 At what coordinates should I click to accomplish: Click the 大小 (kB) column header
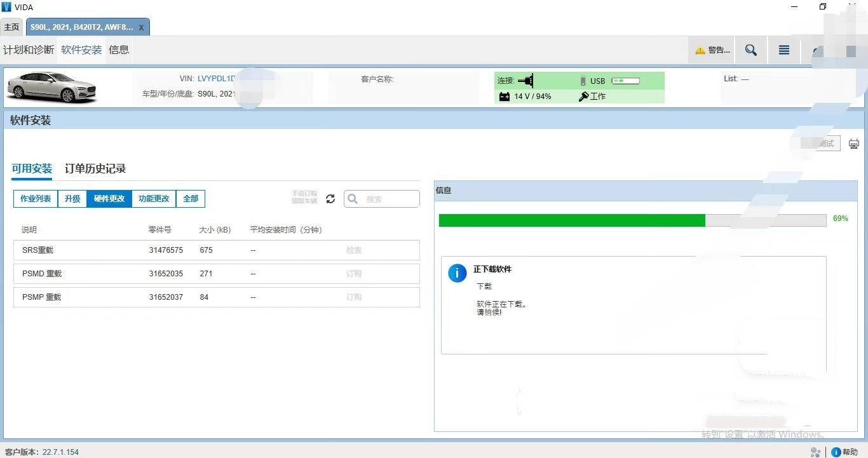215,230
